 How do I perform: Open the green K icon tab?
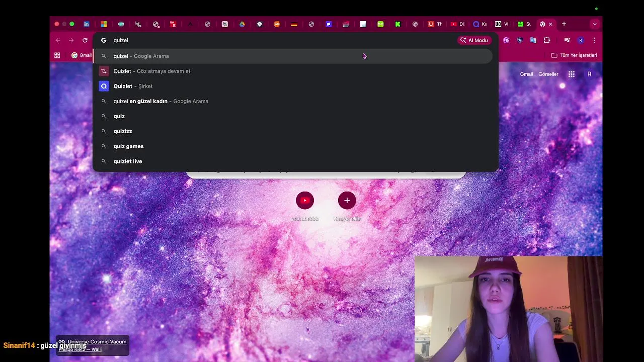[397, 24]
